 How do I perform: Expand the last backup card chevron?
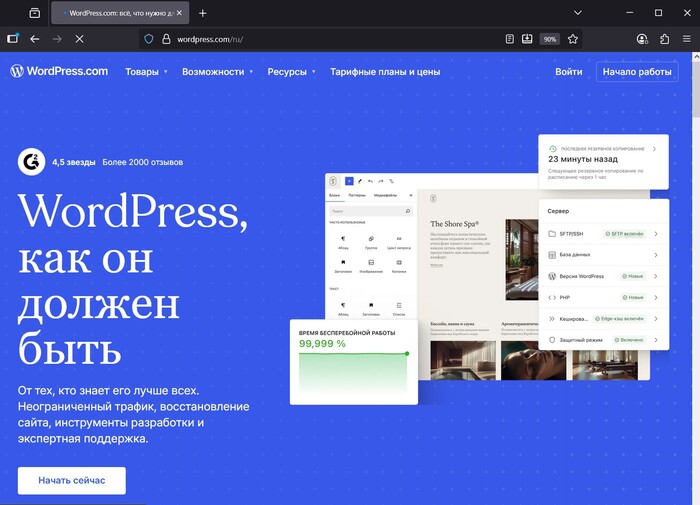(654, 149)
